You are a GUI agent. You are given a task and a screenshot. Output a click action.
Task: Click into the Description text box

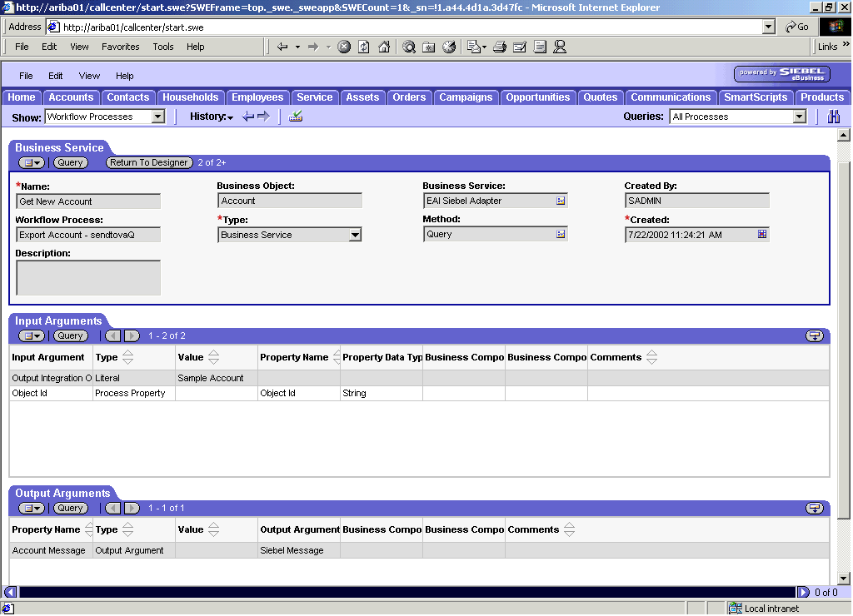(x=88, y=277)
